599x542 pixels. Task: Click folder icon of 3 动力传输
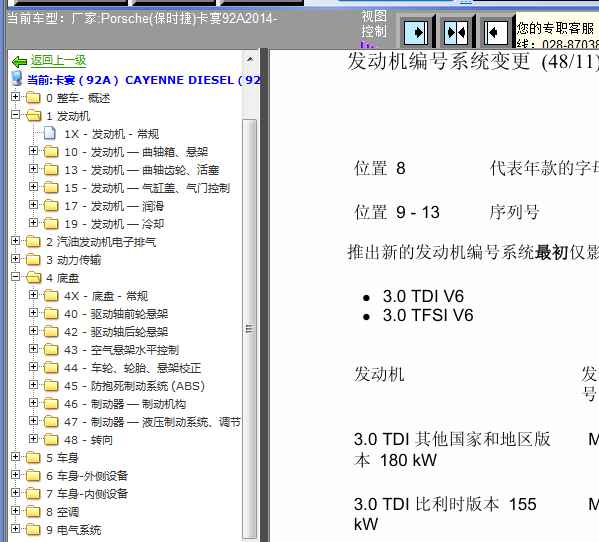(33, 260)
